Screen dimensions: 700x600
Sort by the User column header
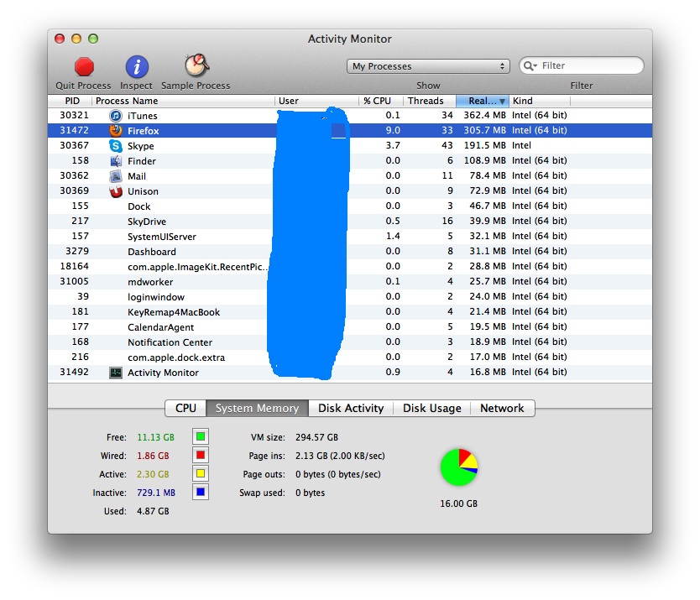pyautogui.click(x=316, y=101)
